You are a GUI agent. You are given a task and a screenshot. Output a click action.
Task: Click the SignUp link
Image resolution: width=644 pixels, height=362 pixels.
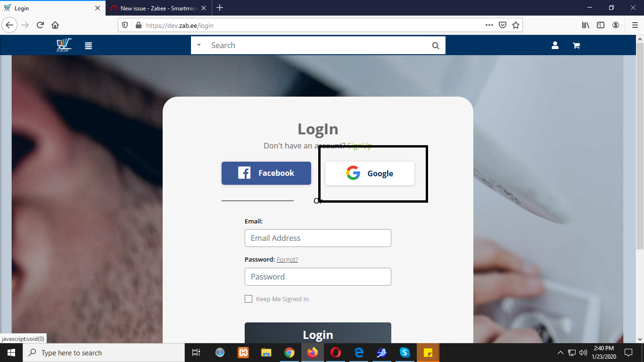pyautogui.click(x=359, y=146)
